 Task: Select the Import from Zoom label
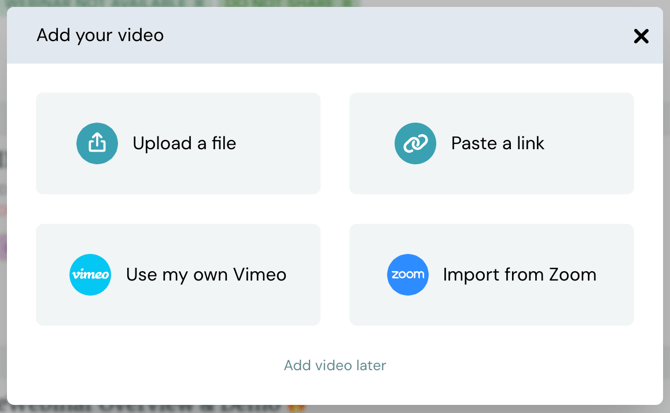(520, 275)
